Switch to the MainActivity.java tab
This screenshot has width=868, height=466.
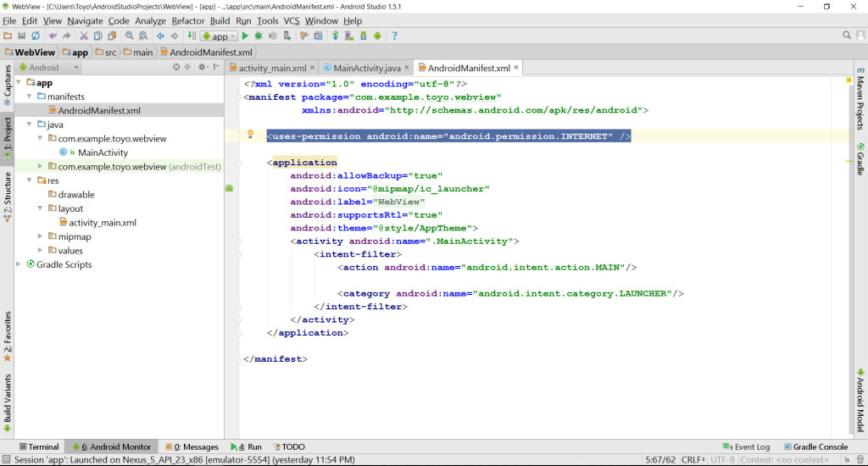tap(366, 68)
